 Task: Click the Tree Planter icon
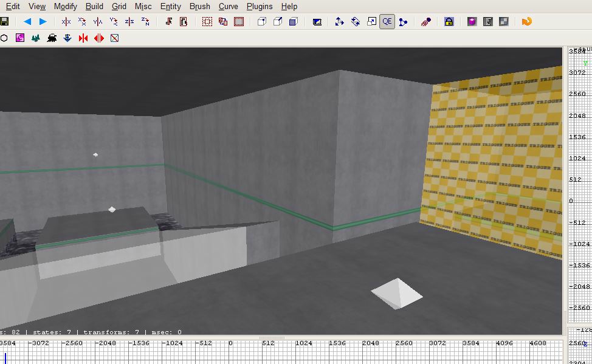[x=36, y=38]
